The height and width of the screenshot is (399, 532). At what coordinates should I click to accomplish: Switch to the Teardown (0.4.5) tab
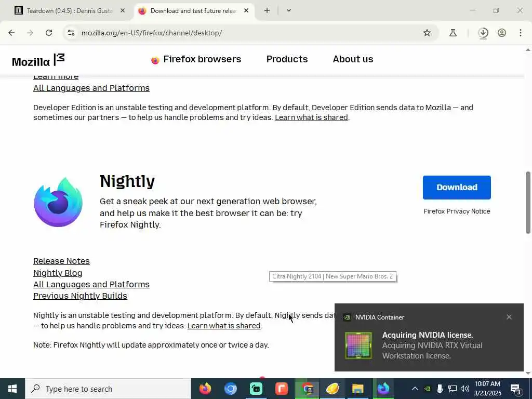(69, 11)
